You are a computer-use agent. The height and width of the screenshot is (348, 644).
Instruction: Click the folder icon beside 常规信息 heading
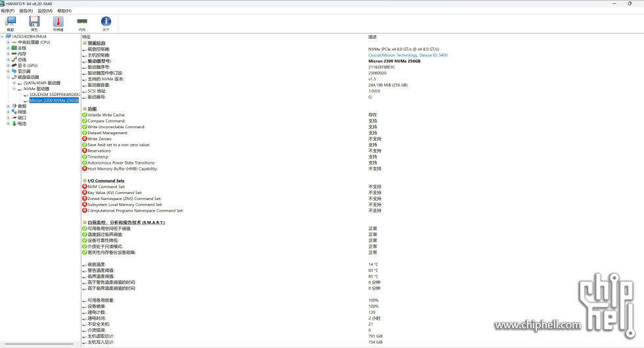pyautogui.click(x=85, y=43)
